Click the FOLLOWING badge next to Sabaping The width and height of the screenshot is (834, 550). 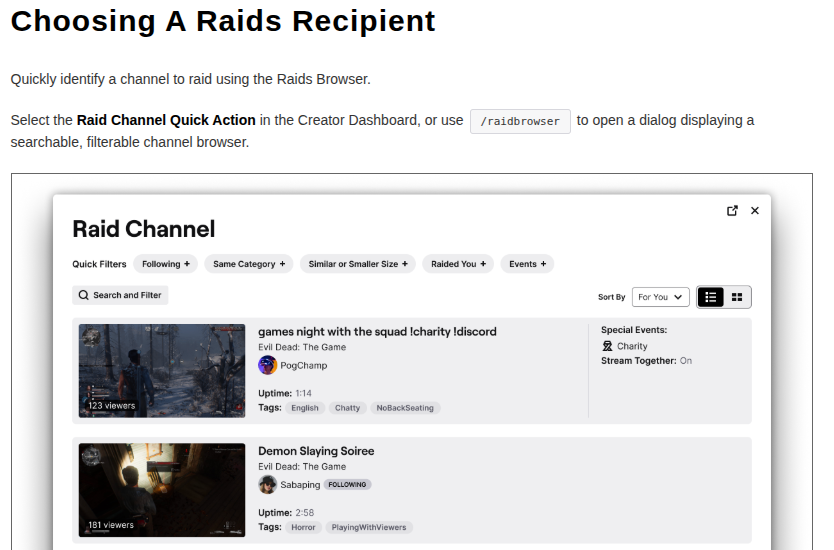[x=347, y=485]
